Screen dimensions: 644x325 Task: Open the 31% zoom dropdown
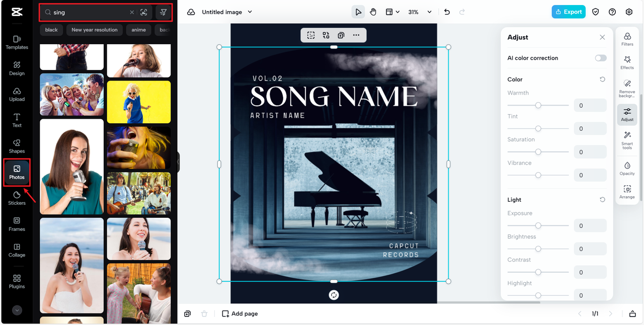420,12
